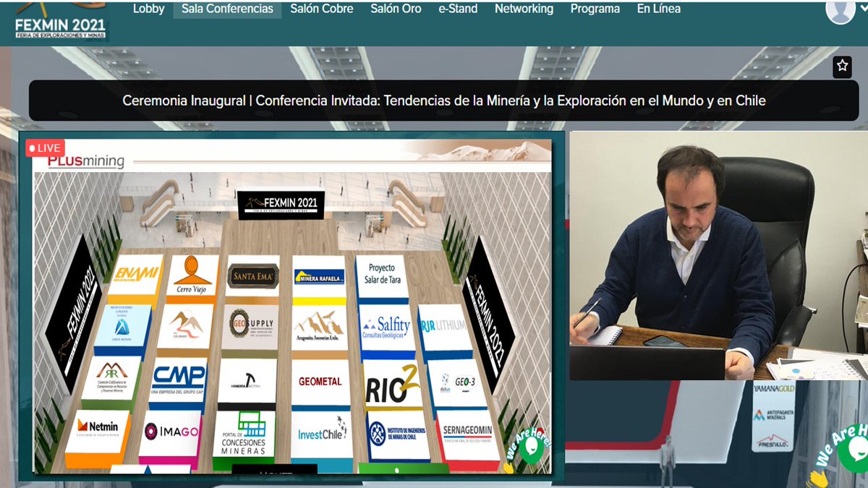Click the Antofagasta Minerals sponsor logo
This screenshot has height=488, width=868.
[774, 415]
